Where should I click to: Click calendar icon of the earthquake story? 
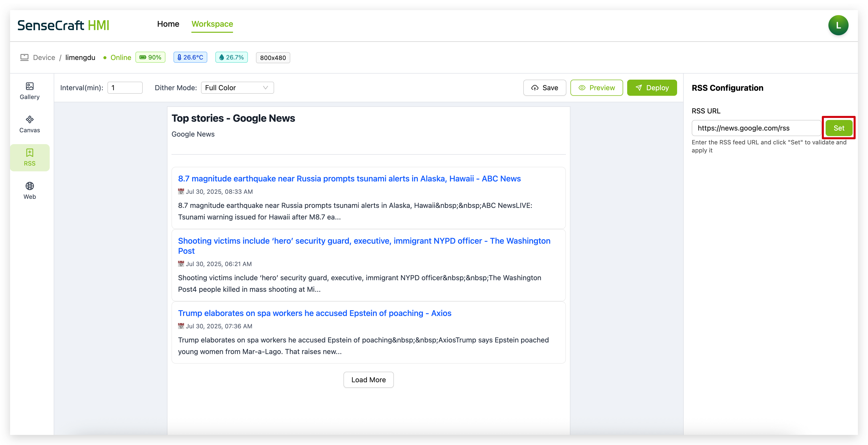pyautogui.click(x=181, y=192)
